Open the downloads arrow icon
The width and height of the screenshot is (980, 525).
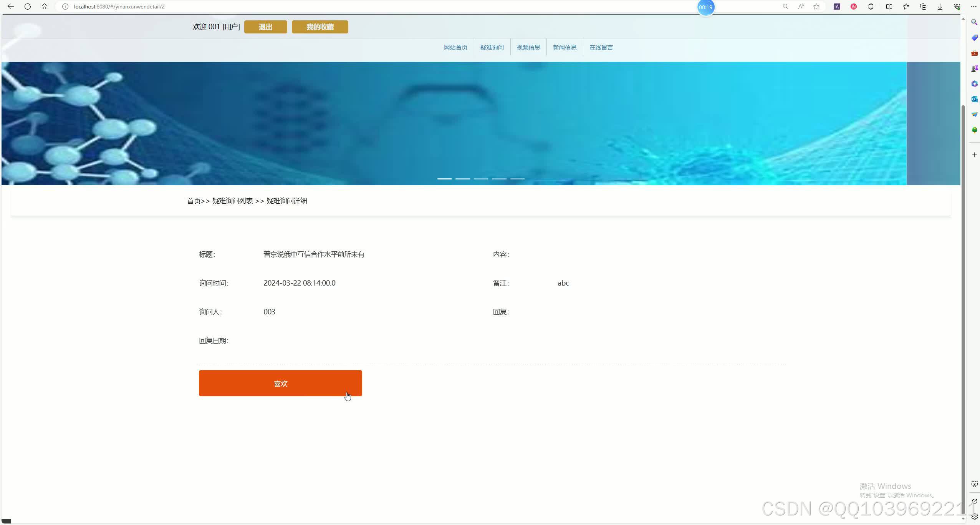click(x=940, y=7)
